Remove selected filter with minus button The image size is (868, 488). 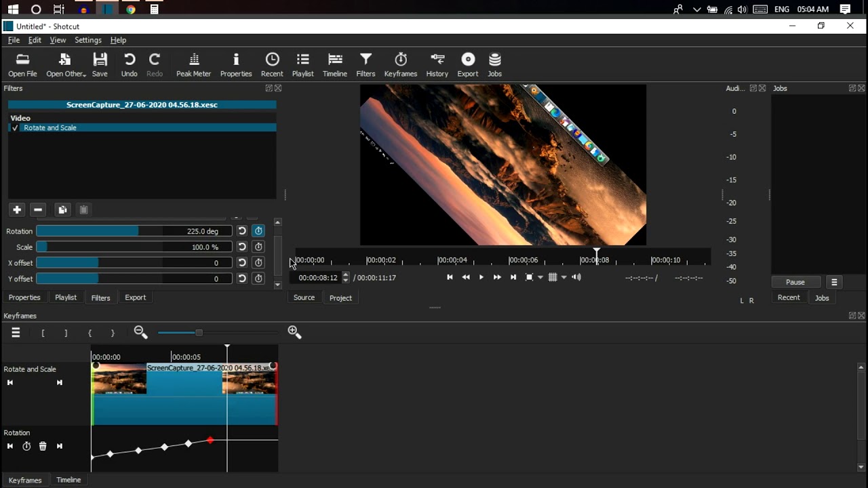coord(39,210)
